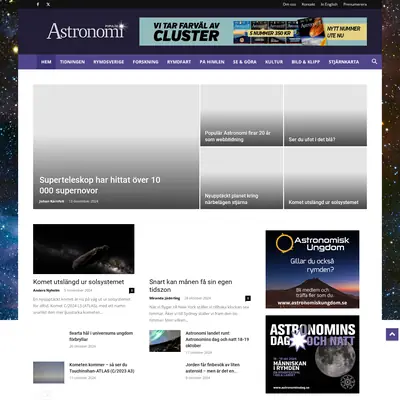The width and height of the screenshot is (400, 400).
Task: Open the Stjärnkarta menu item
Action: click(344, 62)
